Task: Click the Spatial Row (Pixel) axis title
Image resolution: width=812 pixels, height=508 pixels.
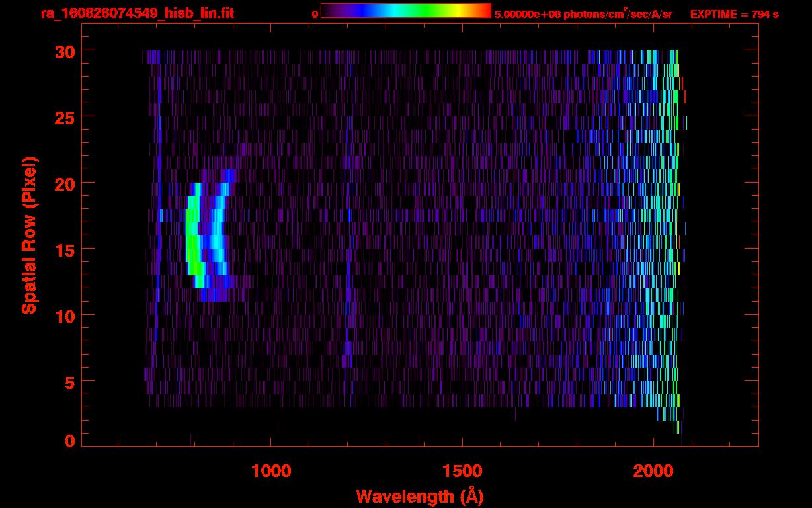Action: coord(29,235)
